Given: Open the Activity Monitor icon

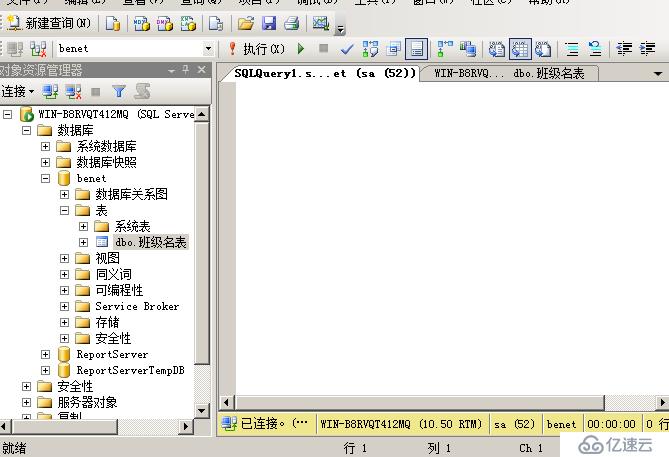Looking at the screenshot, I should click(x=320, y=23).
